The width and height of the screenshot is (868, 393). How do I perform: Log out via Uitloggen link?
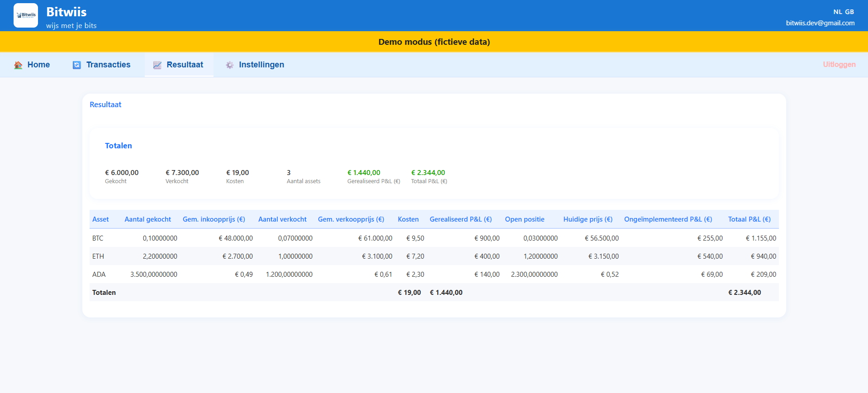point(839,64)
